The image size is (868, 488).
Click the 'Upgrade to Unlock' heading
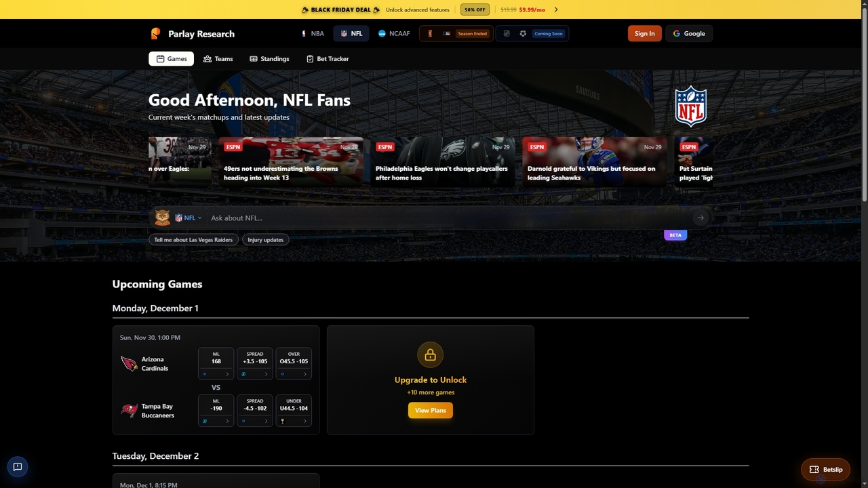click(x=431, y=380)
